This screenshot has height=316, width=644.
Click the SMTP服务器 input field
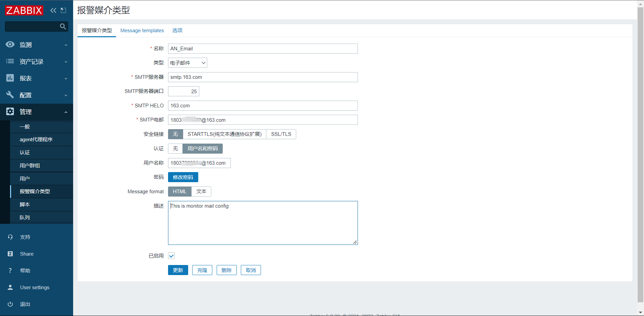(x=263, y=77)
